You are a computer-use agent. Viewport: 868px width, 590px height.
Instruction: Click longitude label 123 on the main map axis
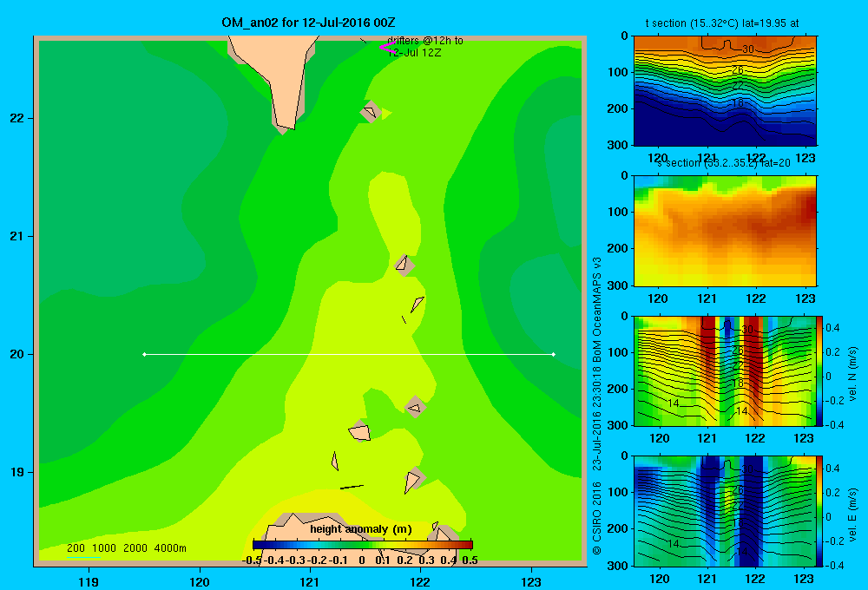pyautogui.click(x=531, y=581)
